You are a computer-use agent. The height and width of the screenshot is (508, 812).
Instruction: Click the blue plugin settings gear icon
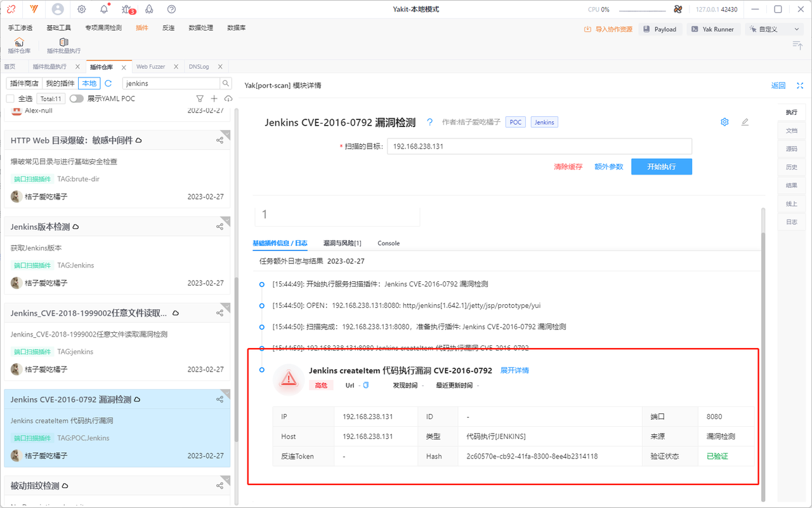pyautogui.click(x=724, y=122)
